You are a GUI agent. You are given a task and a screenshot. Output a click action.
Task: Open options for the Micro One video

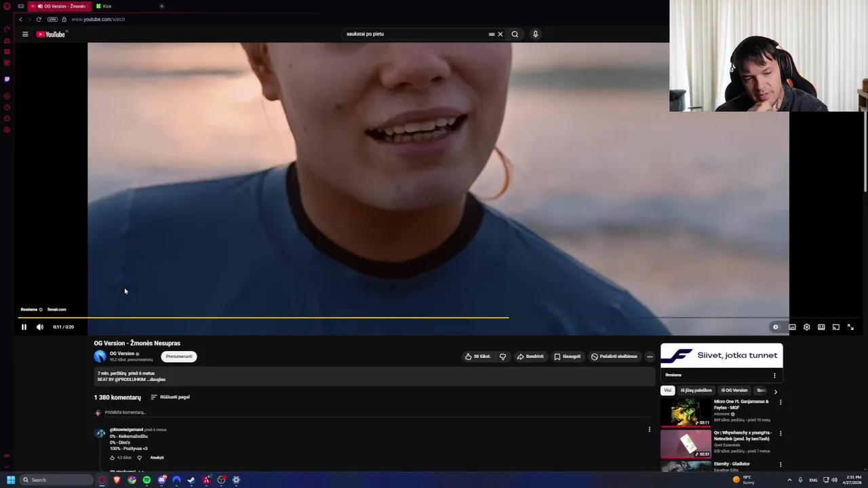coord(781,403)
